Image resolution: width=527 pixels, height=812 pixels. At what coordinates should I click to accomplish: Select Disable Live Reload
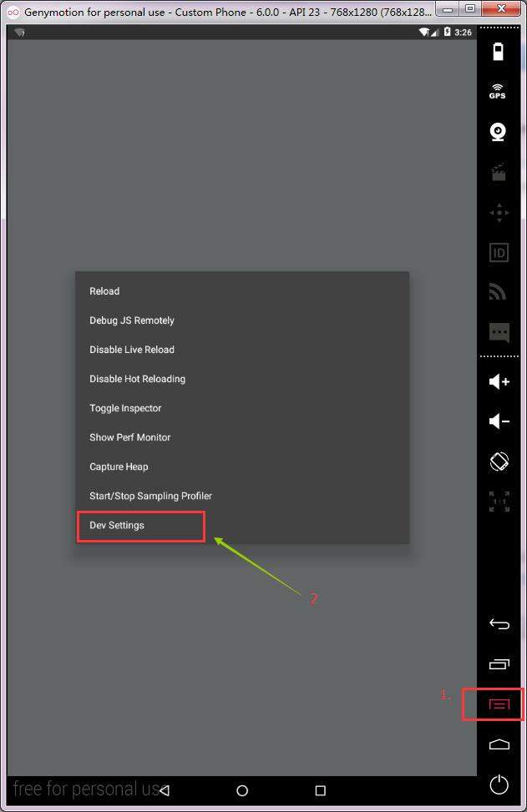(x=242, y=350)
